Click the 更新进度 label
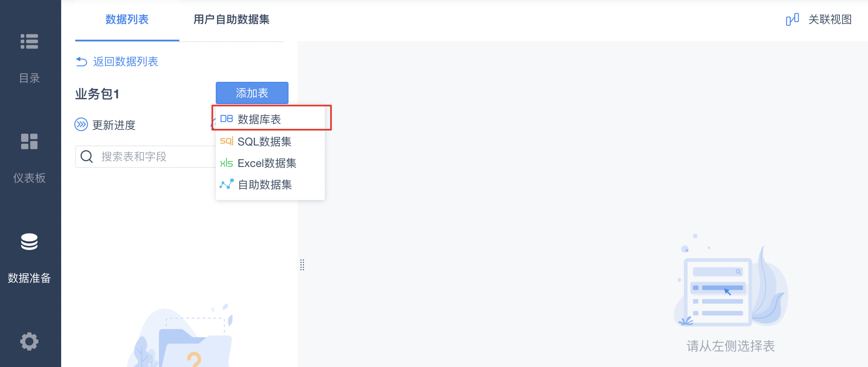Viewport: 868px width, 367px height. click(x=114, y=125)
